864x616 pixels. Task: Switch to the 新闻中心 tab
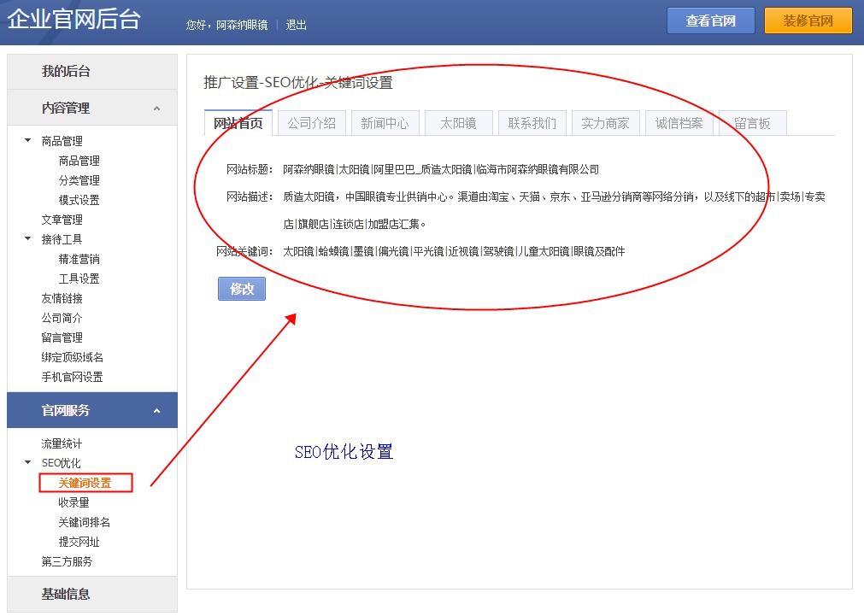[x=385, y=123]
